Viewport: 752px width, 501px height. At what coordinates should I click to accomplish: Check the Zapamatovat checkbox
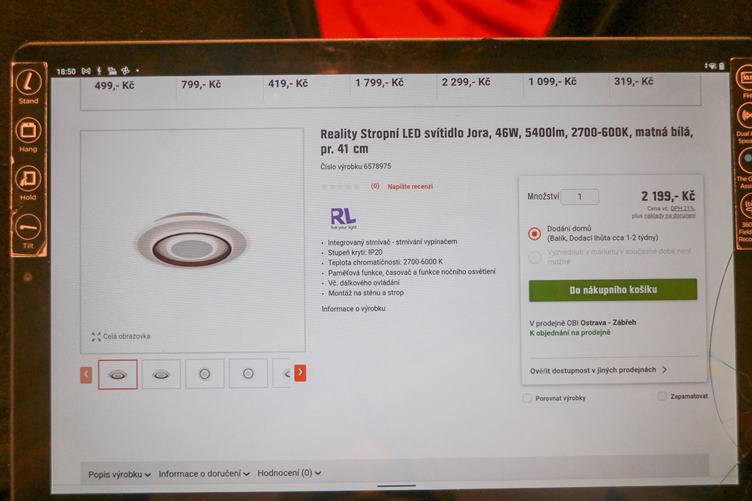[662, 396]
